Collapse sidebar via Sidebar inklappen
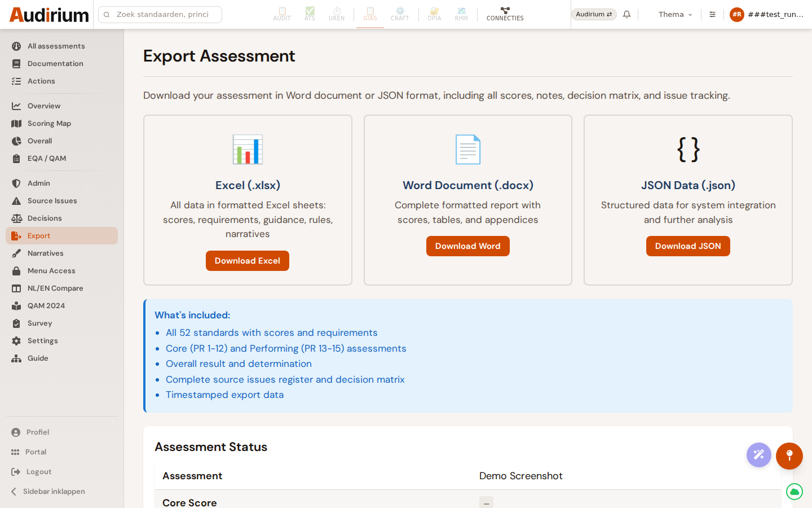Viewport: 812px width, 508px height. pyautogui.click(x=61, y=492)
